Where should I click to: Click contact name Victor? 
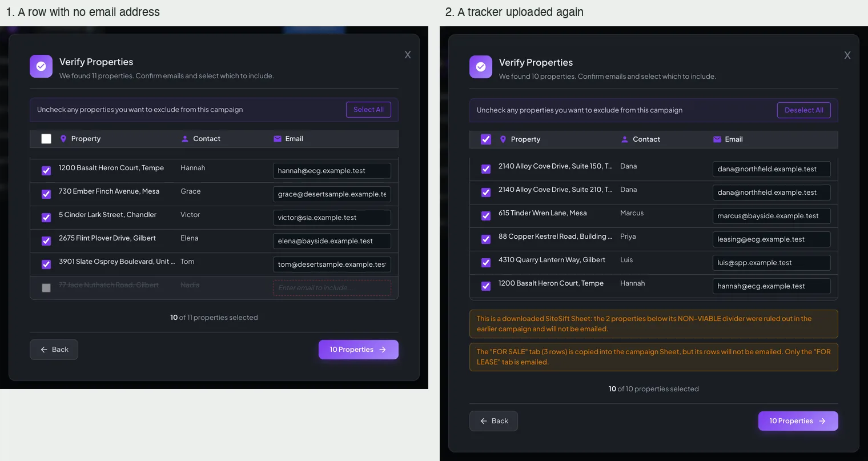pos(190,215)
